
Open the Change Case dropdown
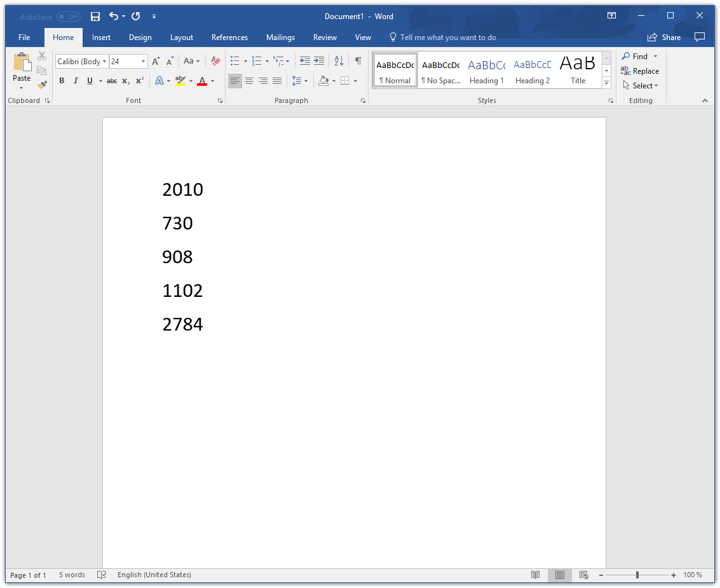[x=191, y=61]
